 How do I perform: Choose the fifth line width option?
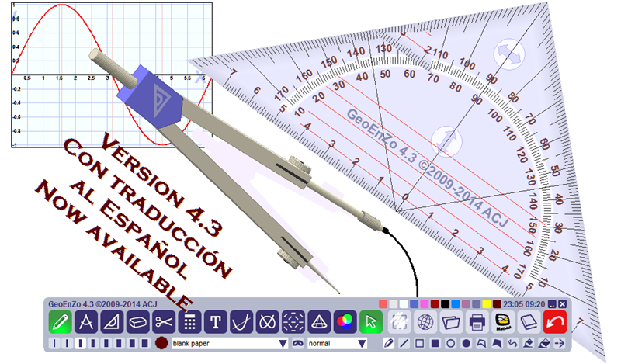pyautogui.click(x=106, y=343)
